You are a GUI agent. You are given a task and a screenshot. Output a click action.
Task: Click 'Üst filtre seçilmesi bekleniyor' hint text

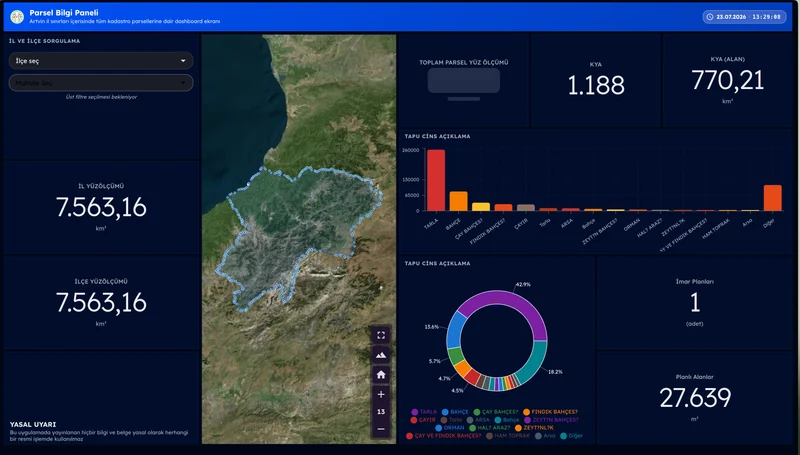pyautogui.click(x=101, y=97)
